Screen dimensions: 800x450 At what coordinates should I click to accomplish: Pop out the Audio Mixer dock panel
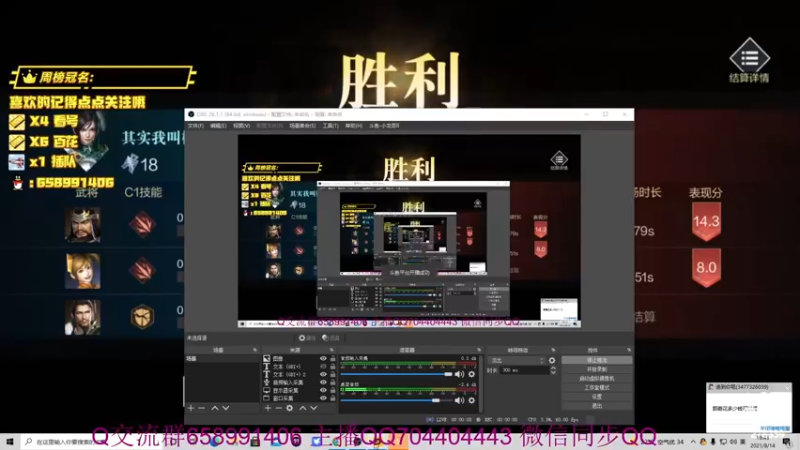(x=479, y=350)
